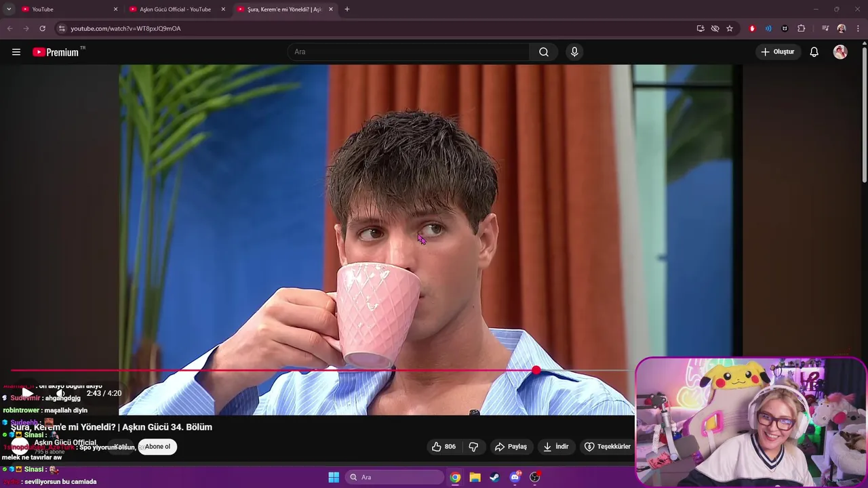Click the Abone ol subscribe button
Viewport: 868px width, 488px height.
(x=157, y=447)
